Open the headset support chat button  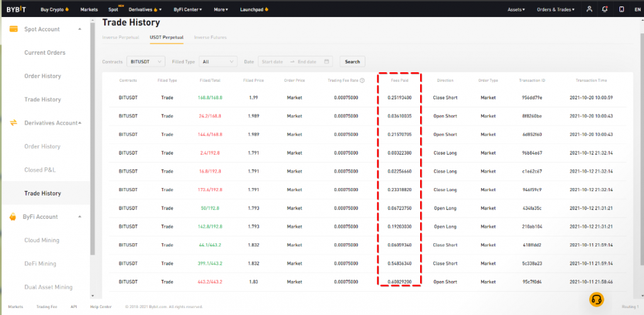click(x=596, y=300)
